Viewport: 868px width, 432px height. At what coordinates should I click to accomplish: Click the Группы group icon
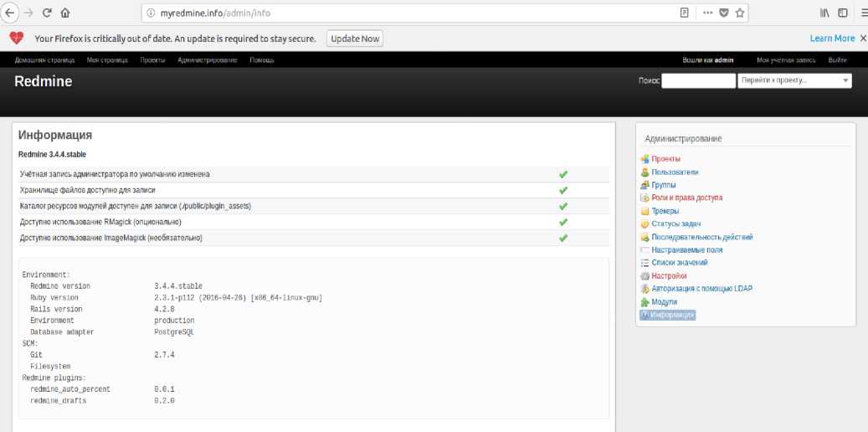pos(645,185)
